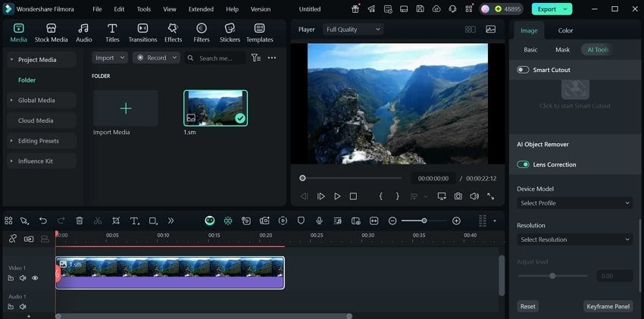The image size is (644, 319).
Task: Collapse the Project Media tree
Action: click(12, 60)
